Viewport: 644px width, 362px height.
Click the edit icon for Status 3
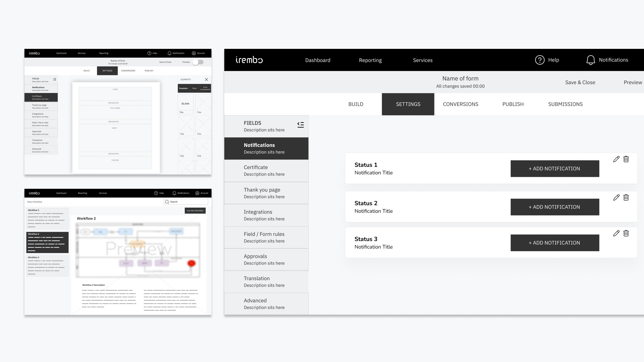(x=616, y=233)
